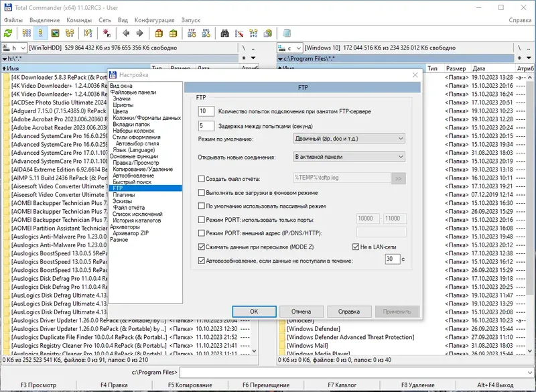Enable 'Создать файл отчёта' checkbox

[202, 179]
